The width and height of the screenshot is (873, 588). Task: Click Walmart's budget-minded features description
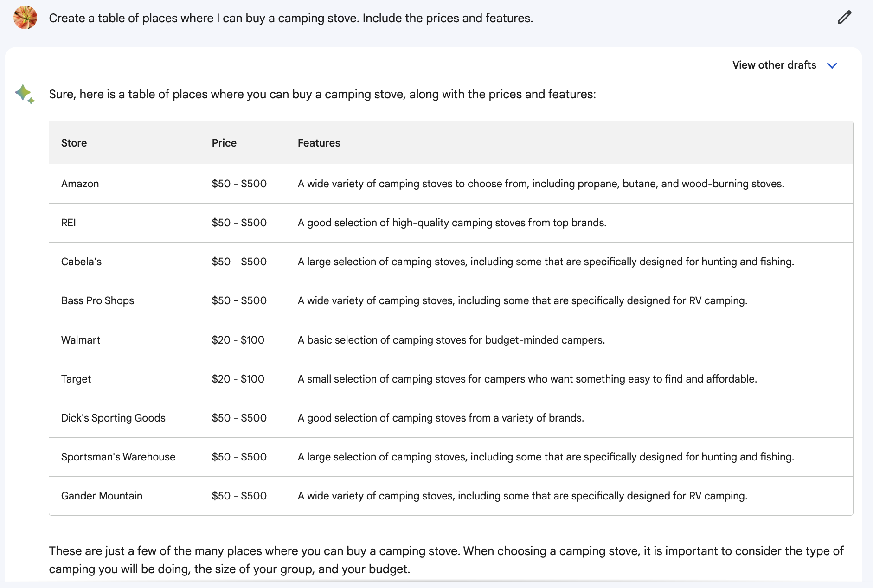(451, 340)
